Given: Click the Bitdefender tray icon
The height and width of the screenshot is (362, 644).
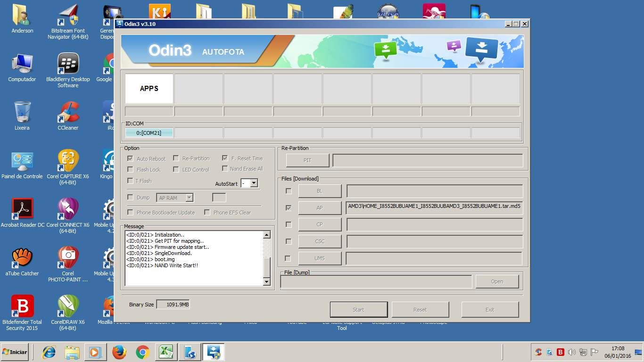Looking at the screenshot, I should point(561,352).
